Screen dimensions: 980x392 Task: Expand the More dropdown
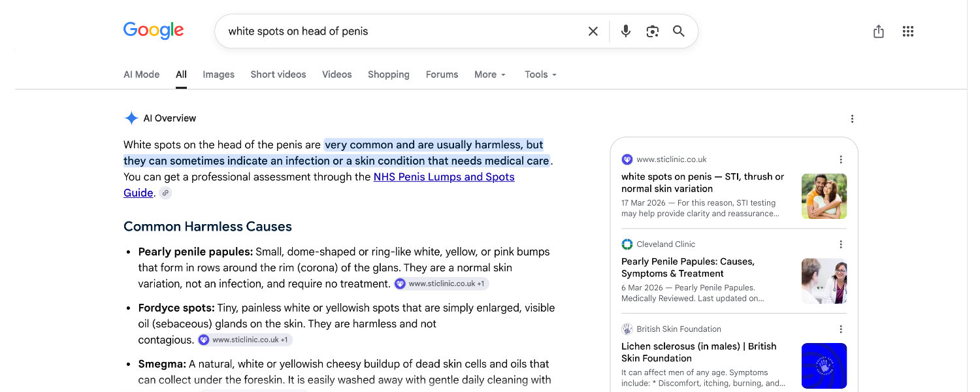click(x=491, y=74)
